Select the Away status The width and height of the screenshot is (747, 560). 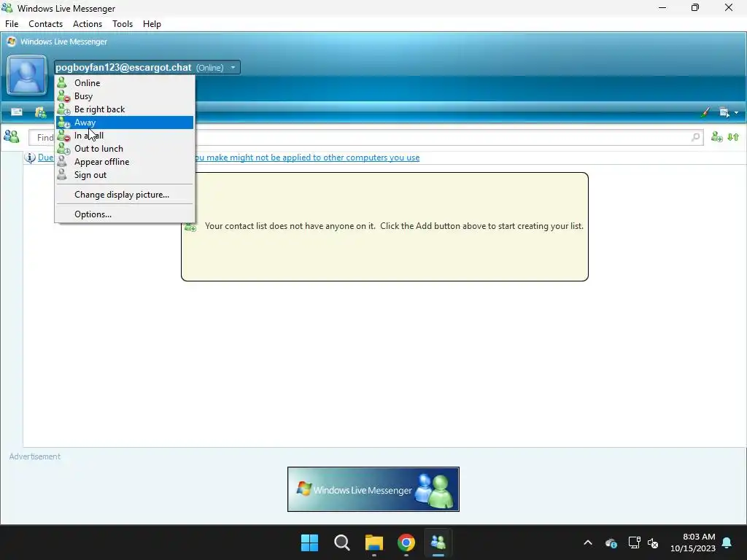[x=124, y=122]
